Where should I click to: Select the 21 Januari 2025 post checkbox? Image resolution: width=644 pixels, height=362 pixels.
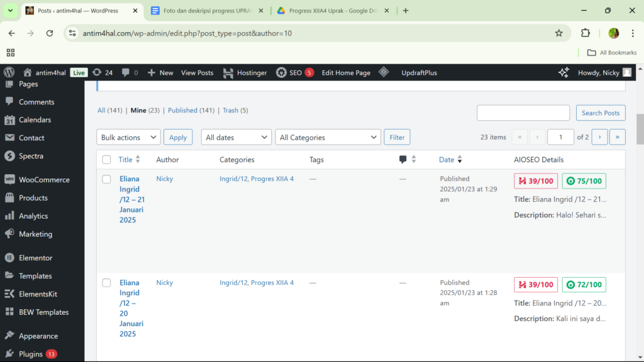point(106,179)
